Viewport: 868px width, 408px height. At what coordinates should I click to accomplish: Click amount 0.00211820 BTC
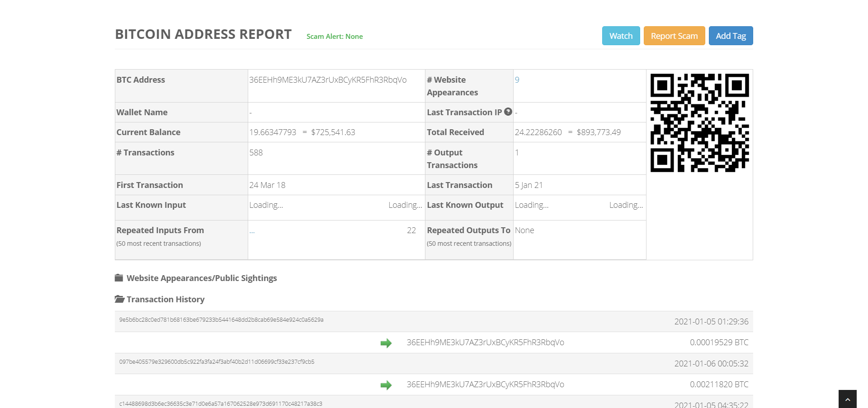click(719, 384)
